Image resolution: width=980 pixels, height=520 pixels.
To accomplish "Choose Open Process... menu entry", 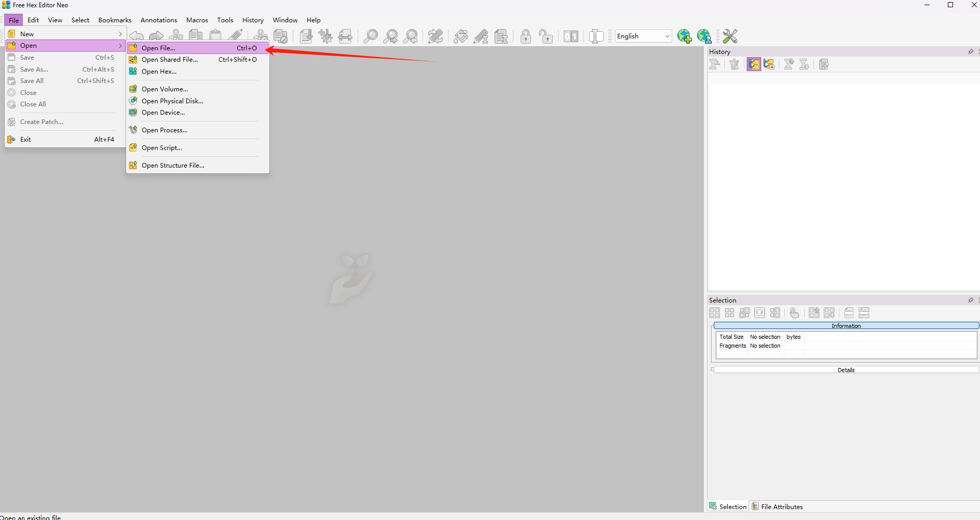I will coord(198,130).
